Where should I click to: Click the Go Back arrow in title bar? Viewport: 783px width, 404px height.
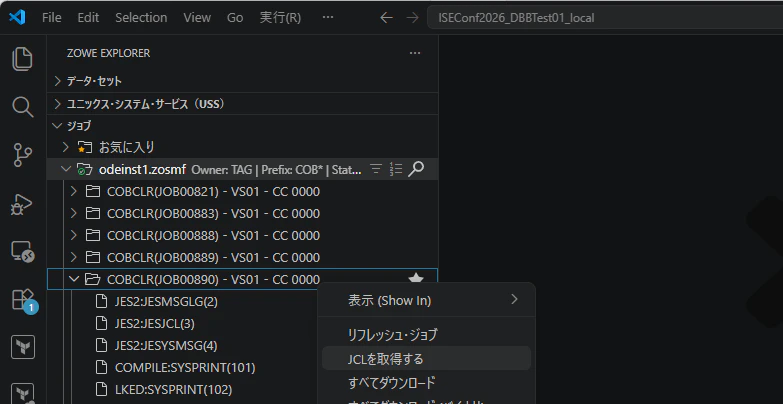386,18
